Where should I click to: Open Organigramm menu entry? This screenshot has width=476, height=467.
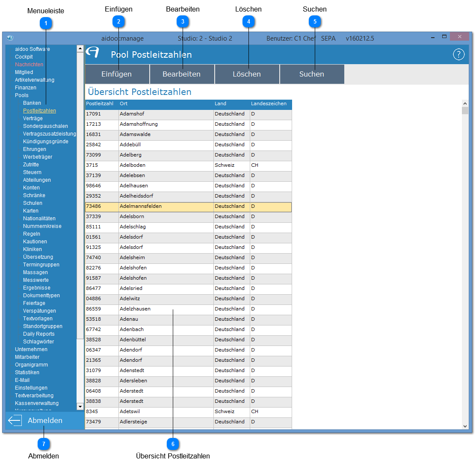(32, 365)
